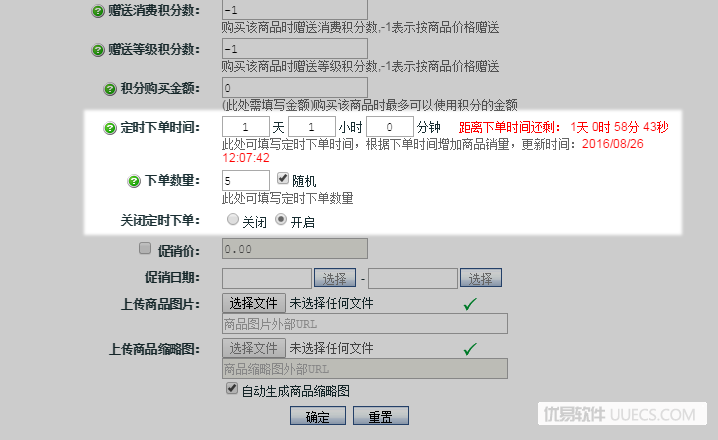Click help icon beside 赠送消费积分数
The width and height of the screenshot is (718, 440).
point(98,11)
